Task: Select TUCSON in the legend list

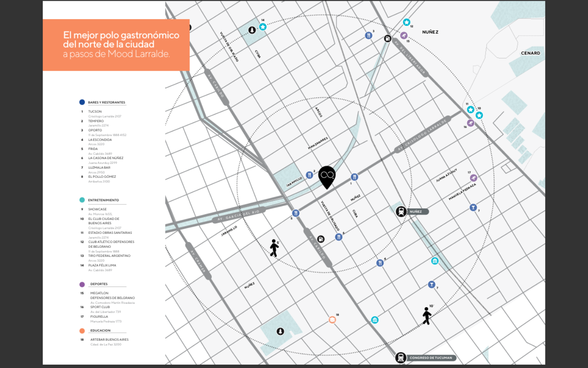Action: click(95, 111)
